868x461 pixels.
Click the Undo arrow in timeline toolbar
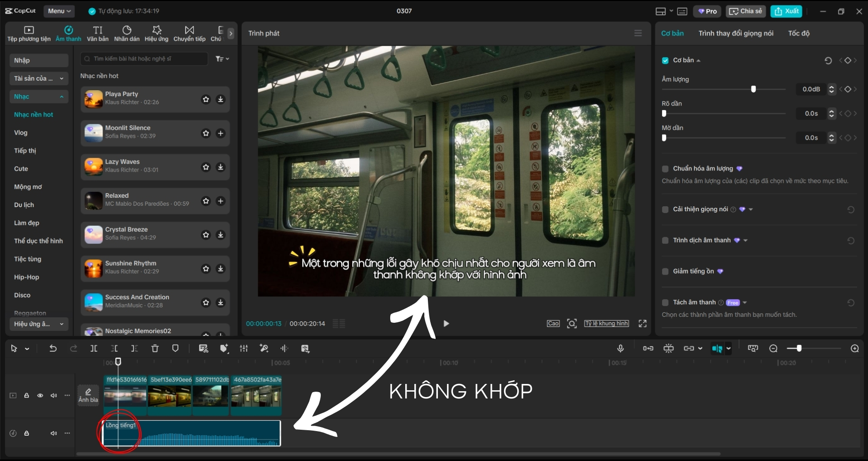(53, 349)
